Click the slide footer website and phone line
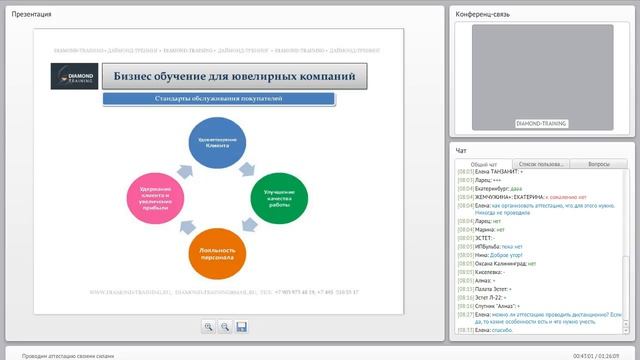Image resolution: width=640 pixels, height=360 pixels. pyautogui.click(x=224, y=292)
